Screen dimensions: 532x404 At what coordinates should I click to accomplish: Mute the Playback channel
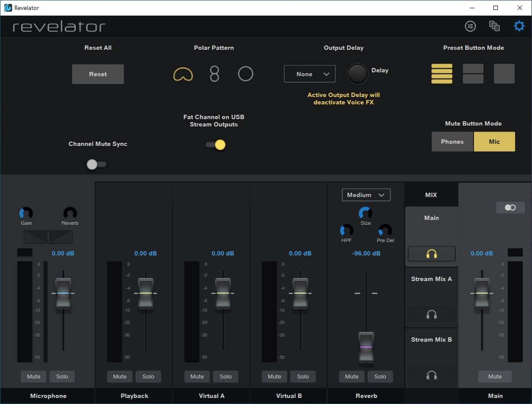(x=120, y=377)
